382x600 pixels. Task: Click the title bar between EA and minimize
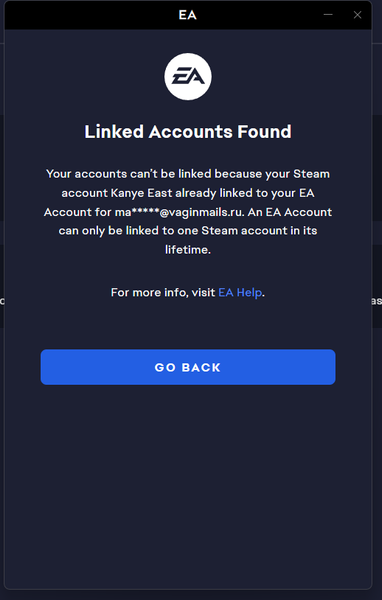coord(259,15)
